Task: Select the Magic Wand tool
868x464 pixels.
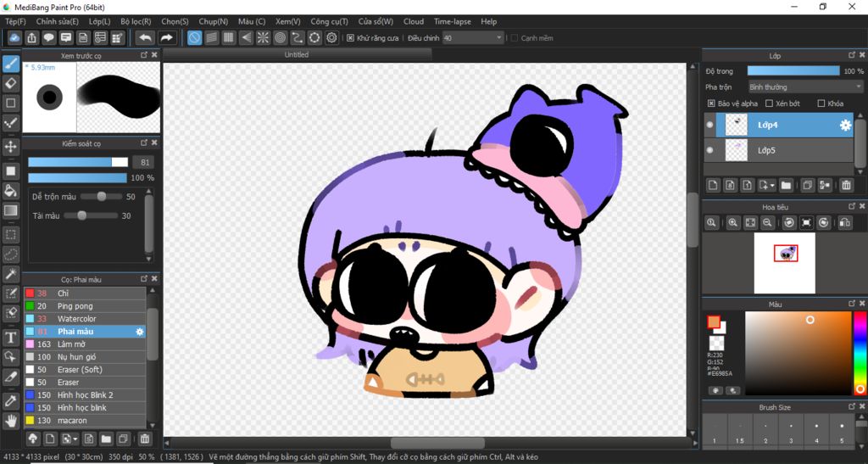Action: pos(10,273)
